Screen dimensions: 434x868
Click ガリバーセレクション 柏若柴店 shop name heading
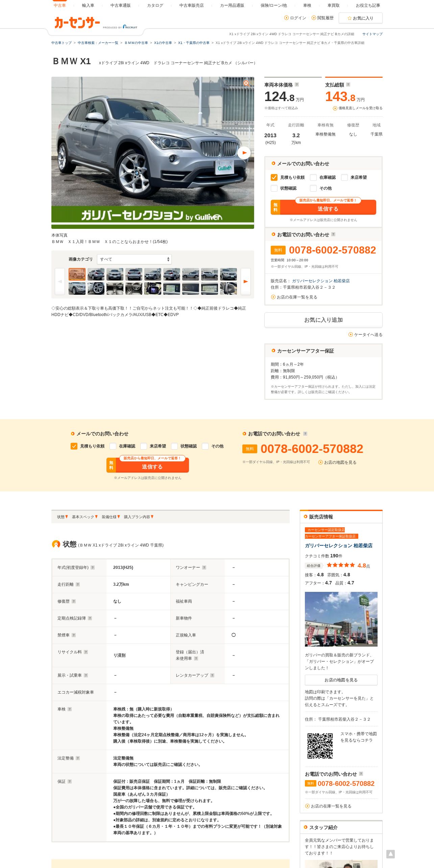pyautogui.click(x=339, y=546)
